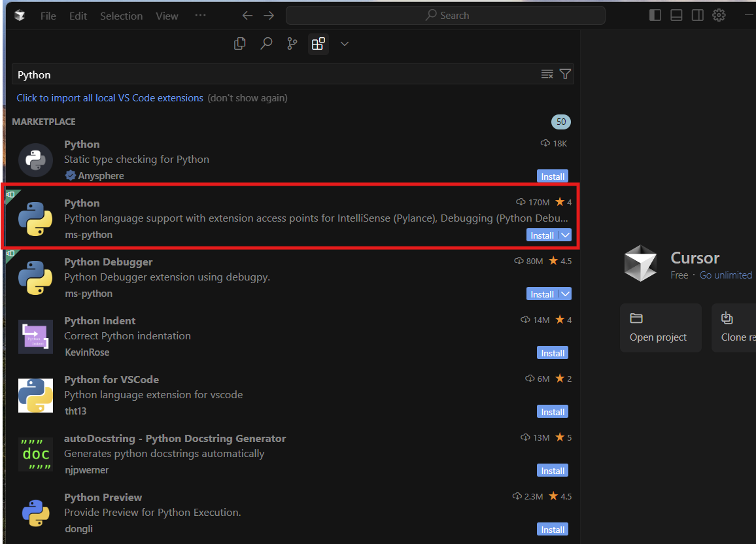Click the Python Preview icon
The image size is (756, 544).
35,513
